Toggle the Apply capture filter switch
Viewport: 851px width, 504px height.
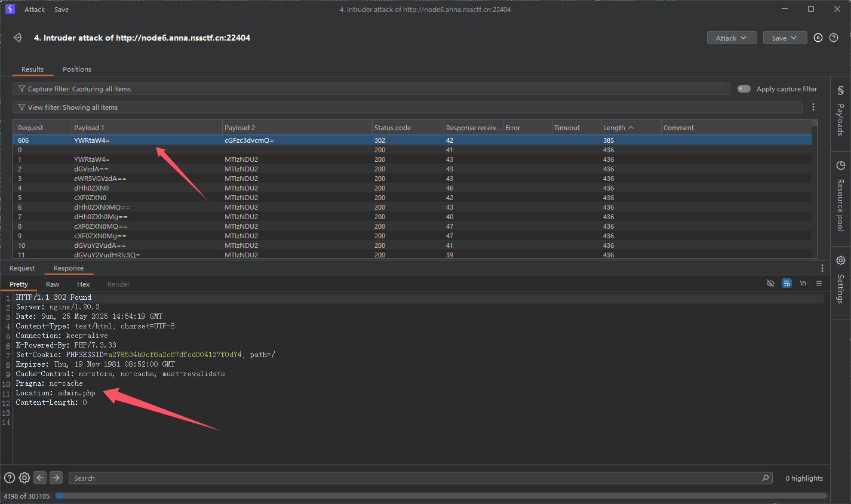point(744,89)
